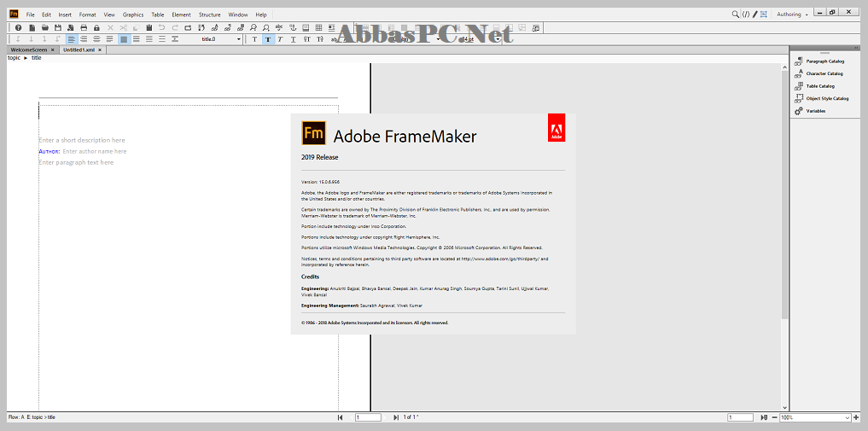Click the anchor icon in toolbar
The width and height of the screenshot is (868, 431).
(x=292, y=27)
